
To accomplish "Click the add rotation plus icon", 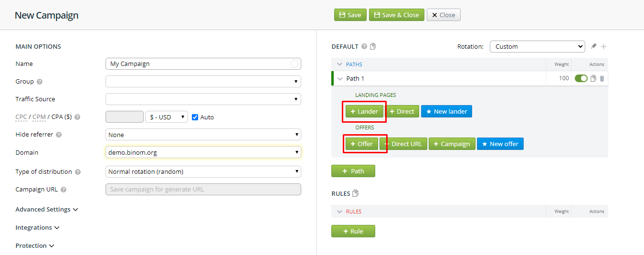I will (603, 46).
